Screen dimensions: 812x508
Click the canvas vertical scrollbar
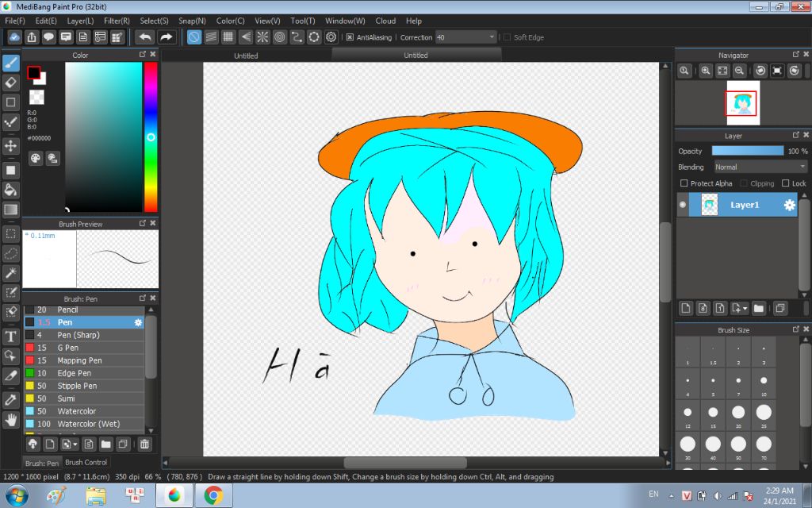coord(665,262)
